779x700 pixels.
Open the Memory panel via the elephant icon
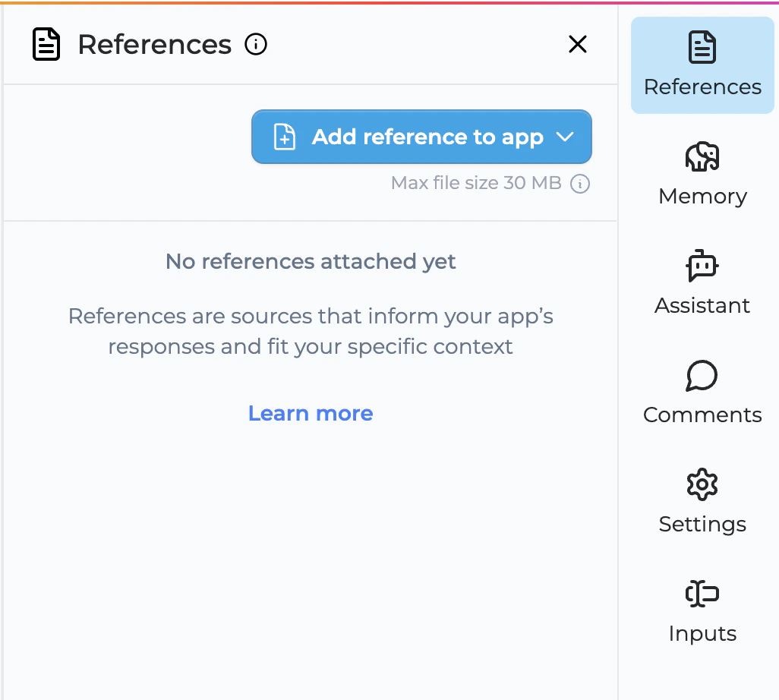(x=701, y=157)
